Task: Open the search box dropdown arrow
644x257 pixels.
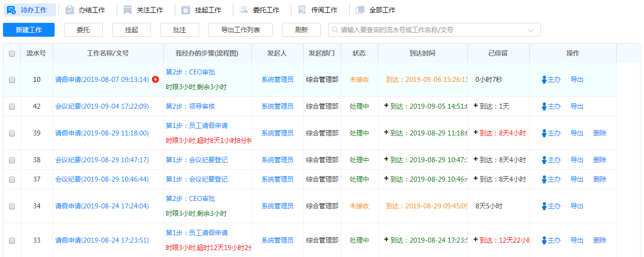Action: 531,30
